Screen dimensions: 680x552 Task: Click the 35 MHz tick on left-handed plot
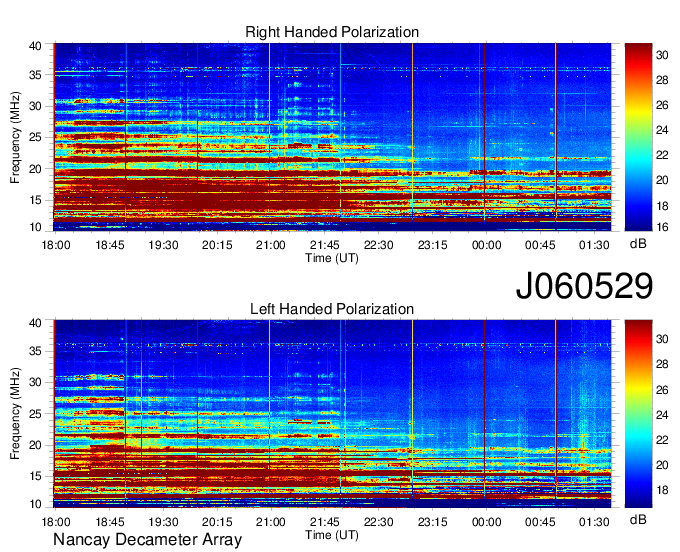[35, 351]
